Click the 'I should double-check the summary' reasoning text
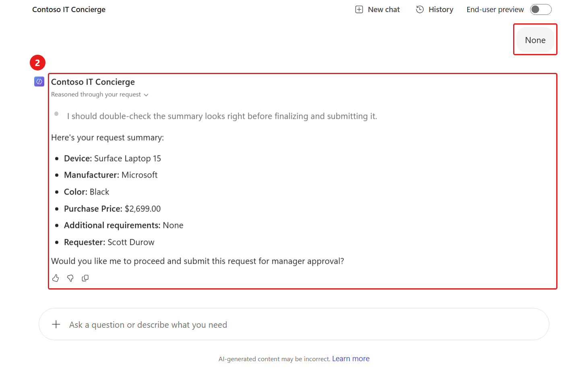The image size is (588, 368). click(x=222, y=116)
